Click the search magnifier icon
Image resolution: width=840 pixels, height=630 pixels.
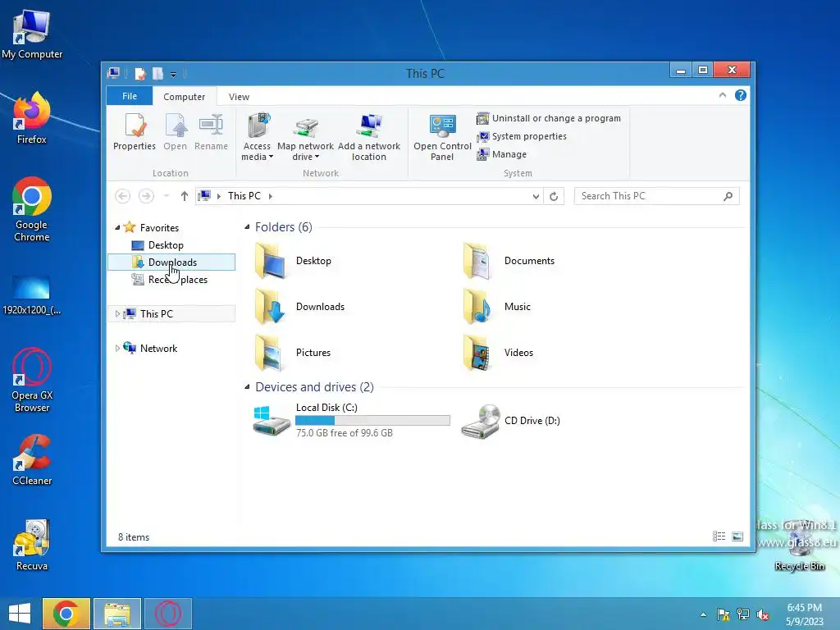click(728, 196)
